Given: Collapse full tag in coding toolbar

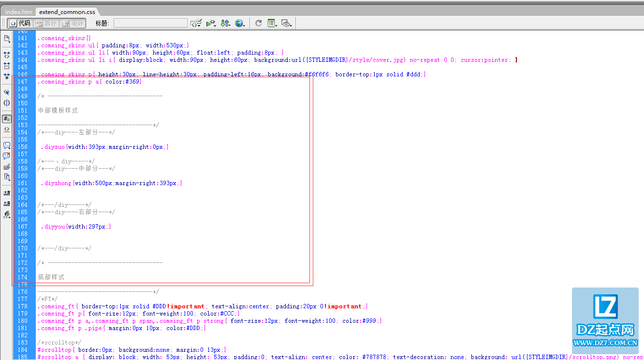Looking at the screenshot, I should [x=7, y=55].
